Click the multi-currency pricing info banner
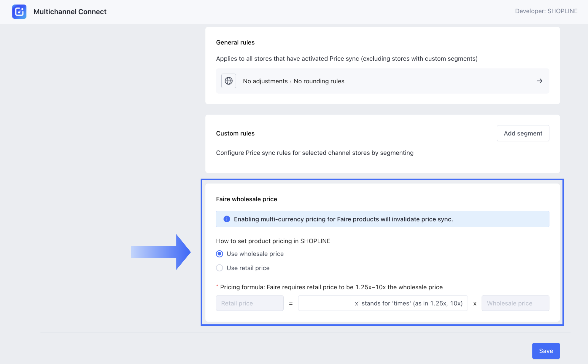 click(382, 219)
